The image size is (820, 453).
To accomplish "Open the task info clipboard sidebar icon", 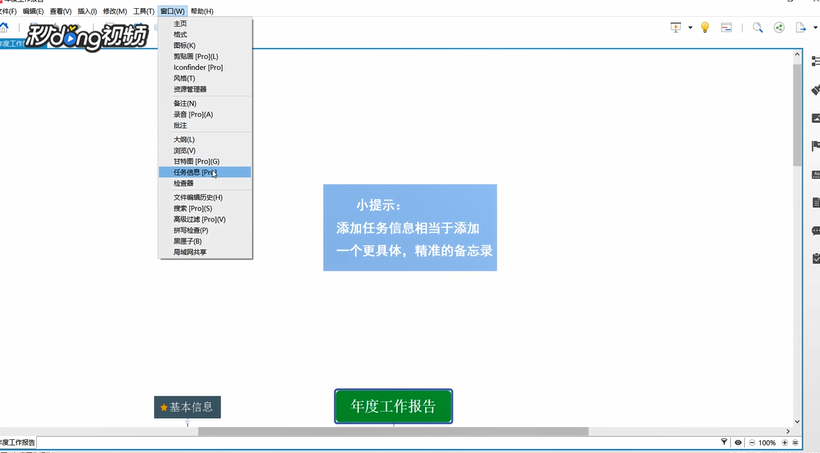I will 816,258.
